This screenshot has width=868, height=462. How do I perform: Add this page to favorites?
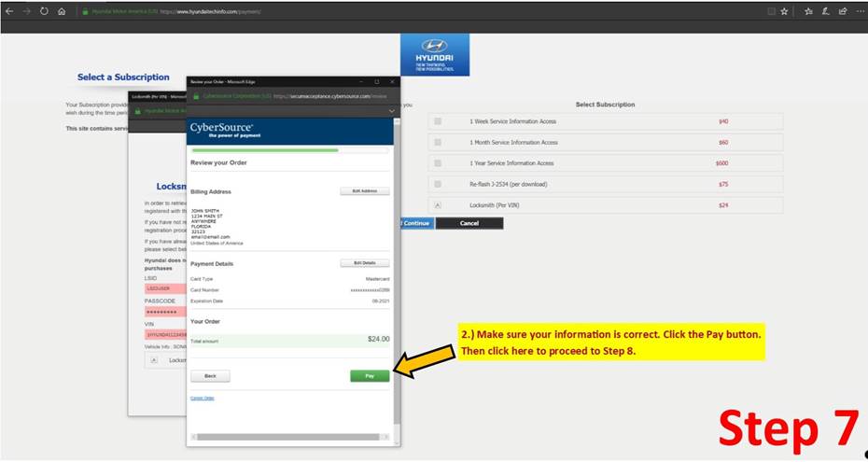[x=784, y=11]
